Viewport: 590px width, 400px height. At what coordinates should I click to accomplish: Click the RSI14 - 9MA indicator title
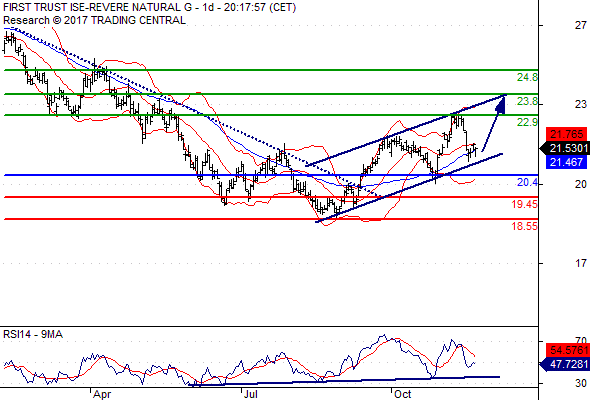[x=33, y=334]
